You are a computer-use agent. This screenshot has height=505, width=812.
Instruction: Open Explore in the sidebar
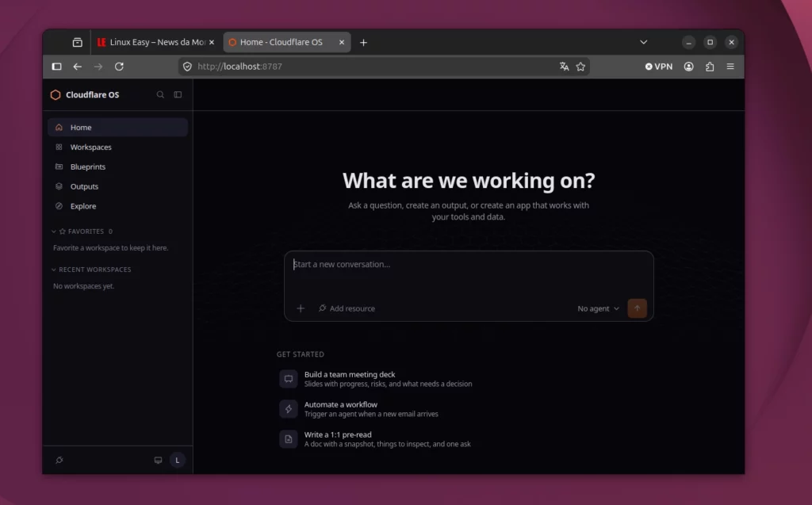pos(117,206)
